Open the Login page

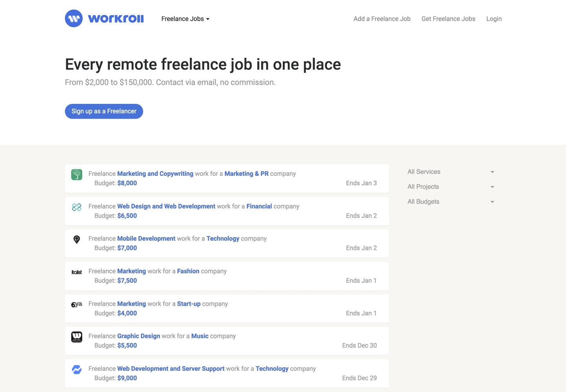pos(494,18)
